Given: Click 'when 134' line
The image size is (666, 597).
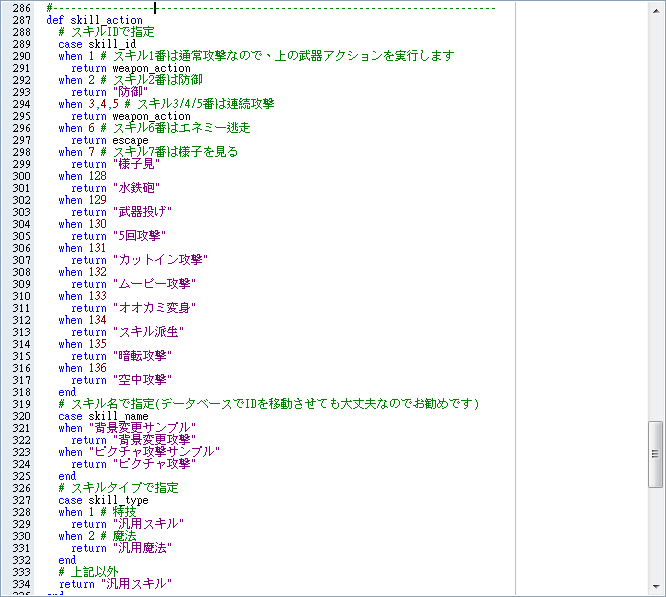Looking at the screenshot, I should tap(82, 320).
